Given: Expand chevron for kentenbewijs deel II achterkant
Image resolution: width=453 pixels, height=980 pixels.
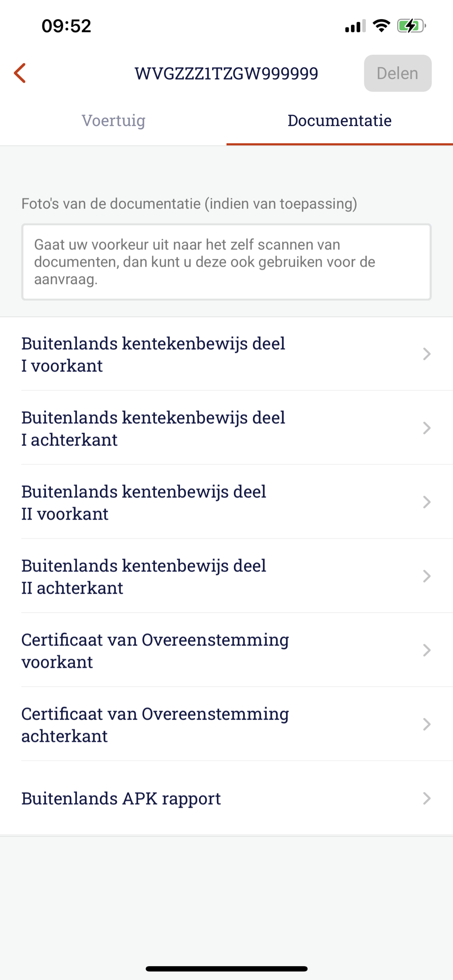Looking at the screenshot, I should 427,576.
